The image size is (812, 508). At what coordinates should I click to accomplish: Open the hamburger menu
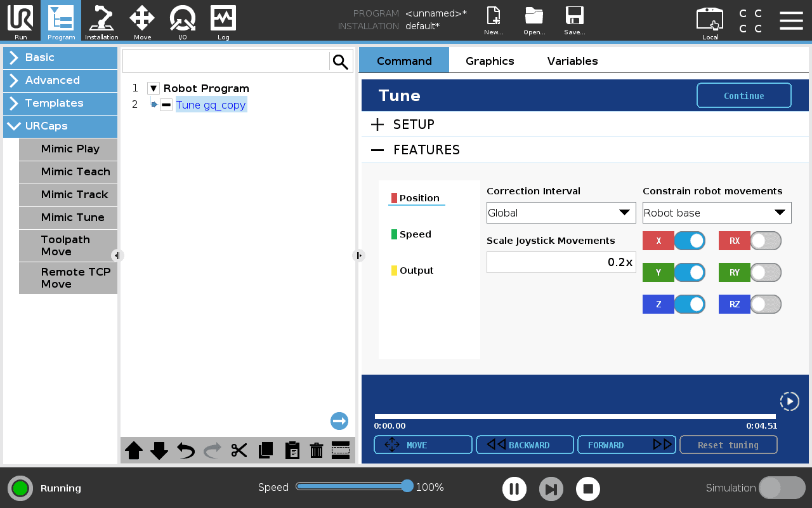(x=791, y=20)
